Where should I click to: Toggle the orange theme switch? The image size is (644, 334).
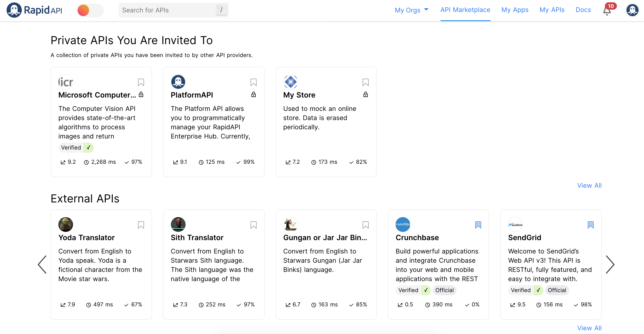click(x=90, y=10)
